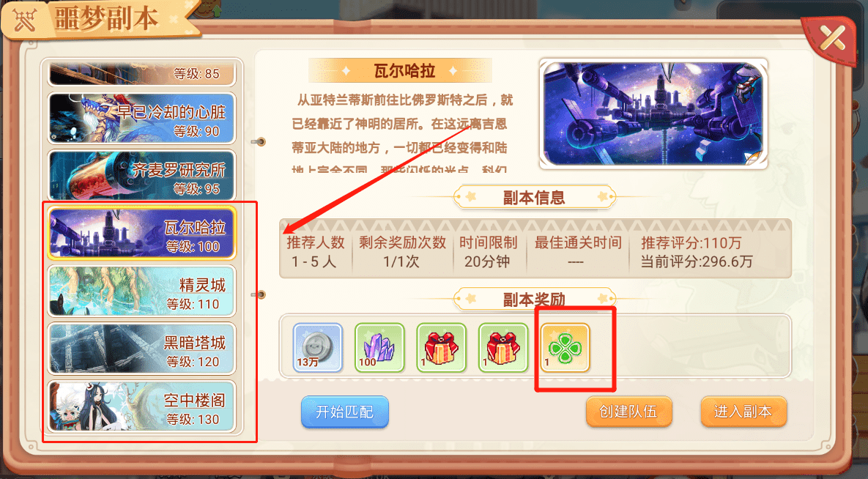The height and width of the screenshot is (479, 868).
Task: Click the 剩余奖励次数 1/1次 info cell
Action: pyautogui.click(x=402, y=252)
